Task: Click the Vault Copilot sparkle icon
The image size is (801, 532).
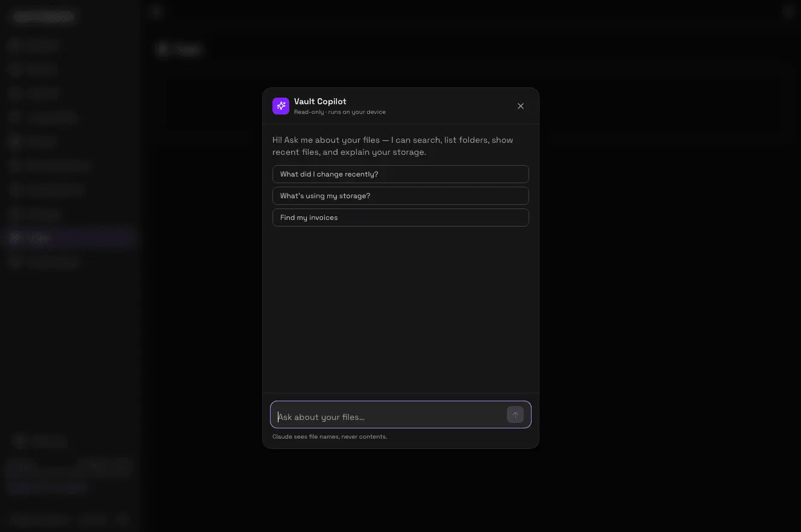Action: click(x=281, y=106)
